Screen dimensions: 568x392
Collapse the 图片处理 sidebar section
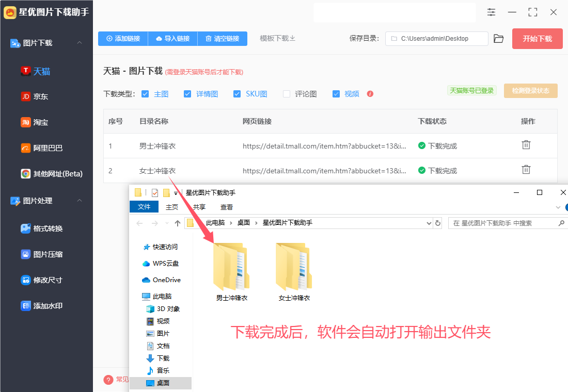pos(80,201)
